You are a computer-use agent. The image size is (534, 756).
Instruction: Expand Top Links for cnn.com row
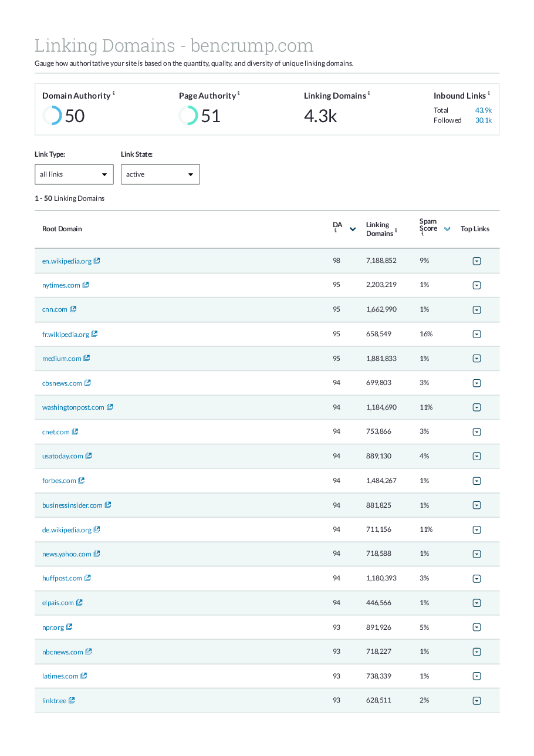point(476,310)
